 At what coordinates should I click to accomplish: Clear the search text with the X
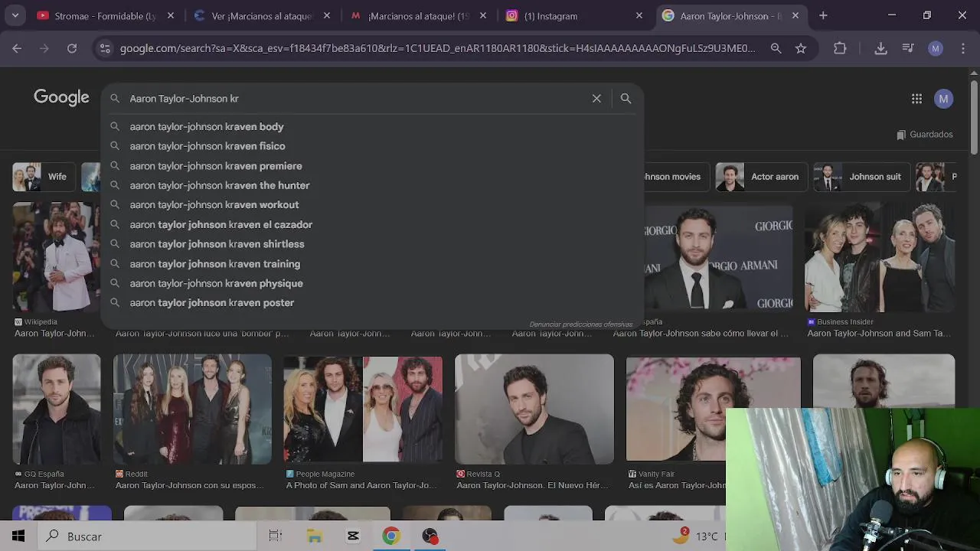click(x=596, y=98)
